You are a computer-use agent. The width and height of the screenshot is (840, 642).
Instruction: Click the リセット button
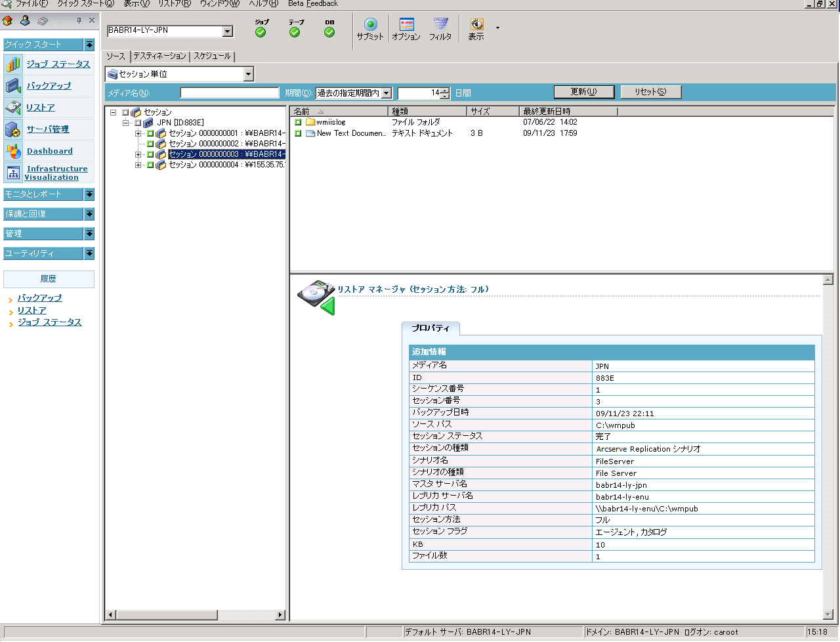[650, 92]
